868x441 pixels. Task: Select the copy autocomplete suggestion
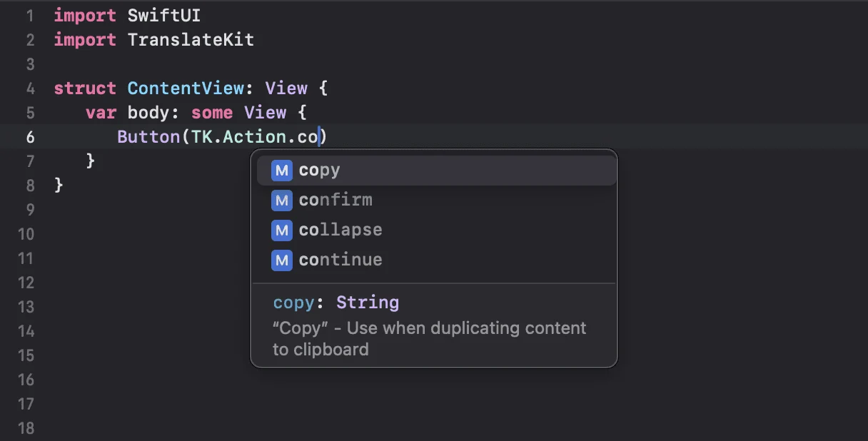pos(319,170)
